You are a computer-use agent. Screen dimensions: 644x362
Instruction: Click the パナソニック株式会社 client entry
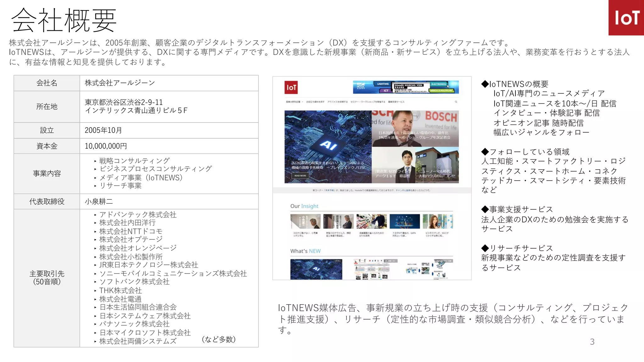[134, 324]
